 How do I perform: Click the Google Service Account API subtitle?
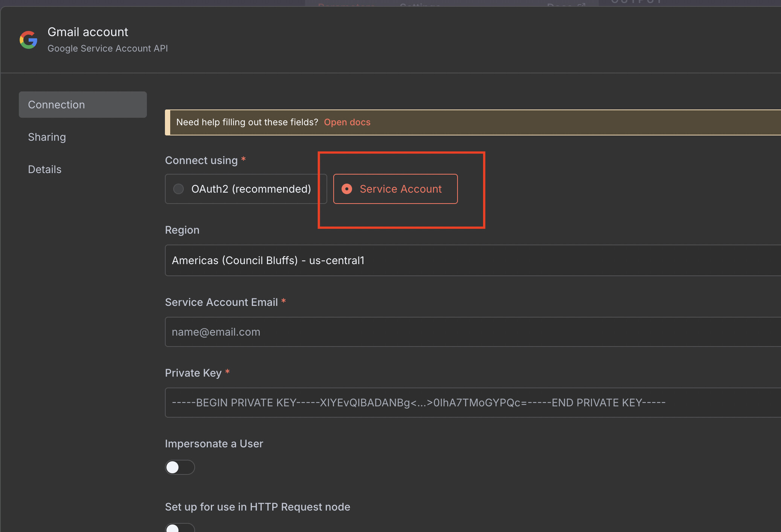click(108, 49)
